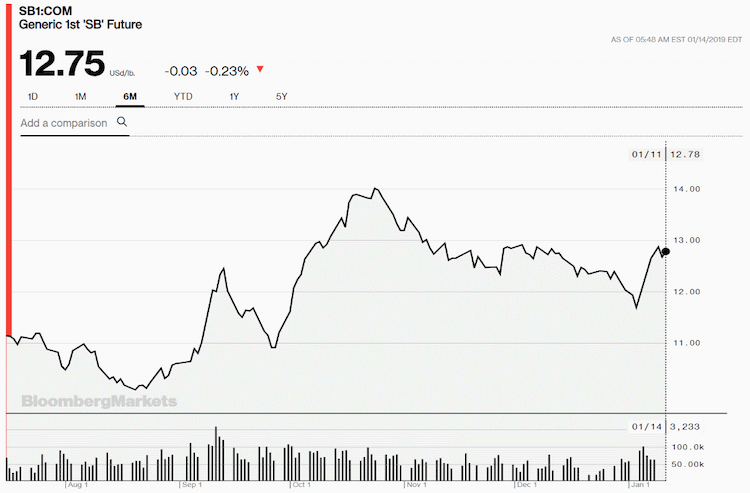Click the SB1:COM ticker title

tap(45, 11)
